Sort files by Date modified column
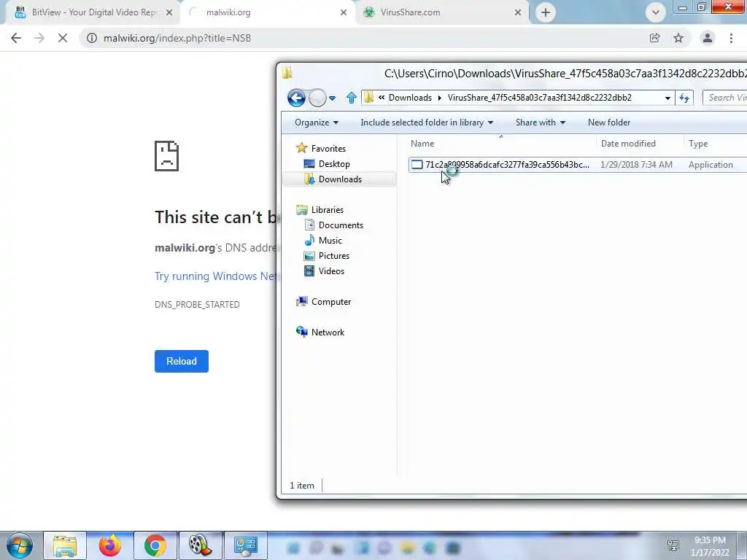747x560 pixels. coord(639,144)
